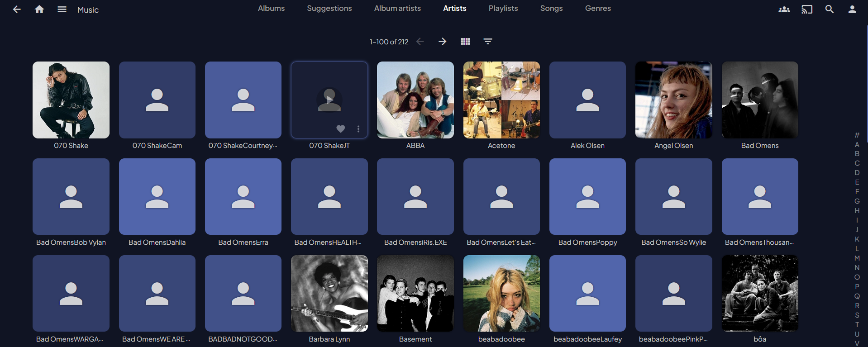Open the ABBA artist name link
The width and height of the screenshot is (868, 347).
click(x=415, y=146)
